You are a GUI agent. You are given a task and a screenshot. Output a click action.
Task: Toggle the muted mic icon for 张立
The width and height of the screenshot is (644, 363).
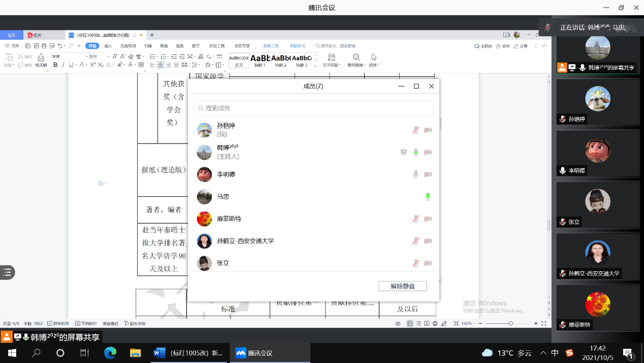[415, 263]
